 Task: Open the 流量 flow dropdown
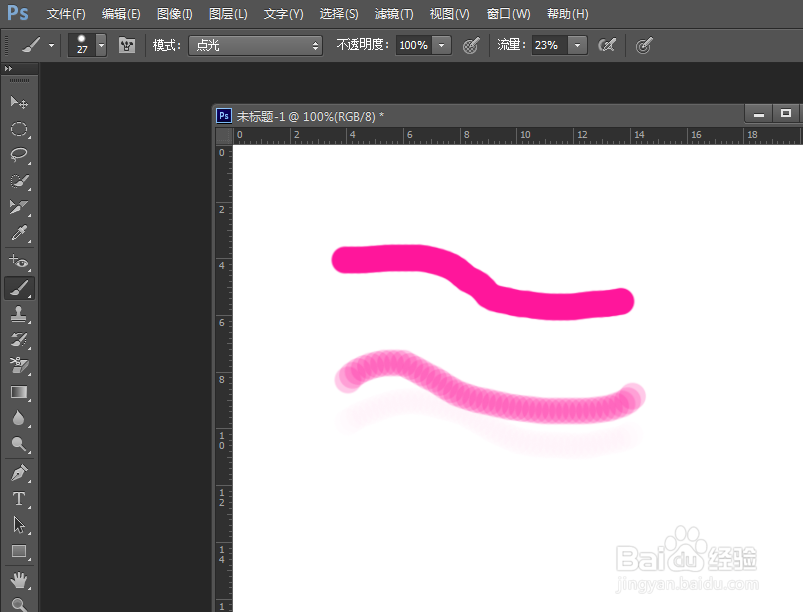pyautogui.click(x=576, y=45)
